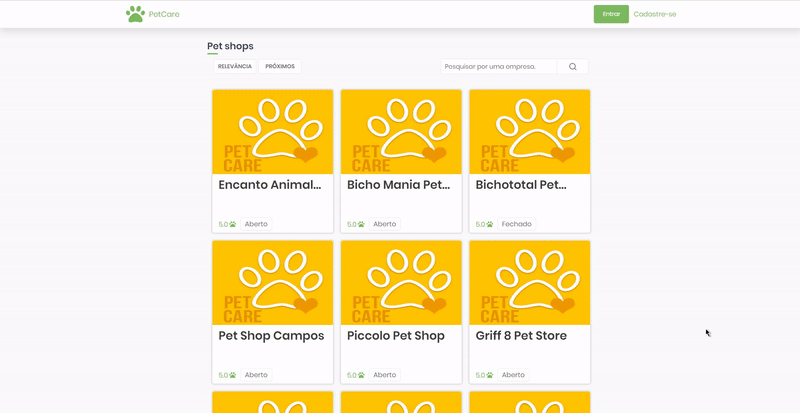Click Aberto badge on Bicho Mania Pet card

385,224
